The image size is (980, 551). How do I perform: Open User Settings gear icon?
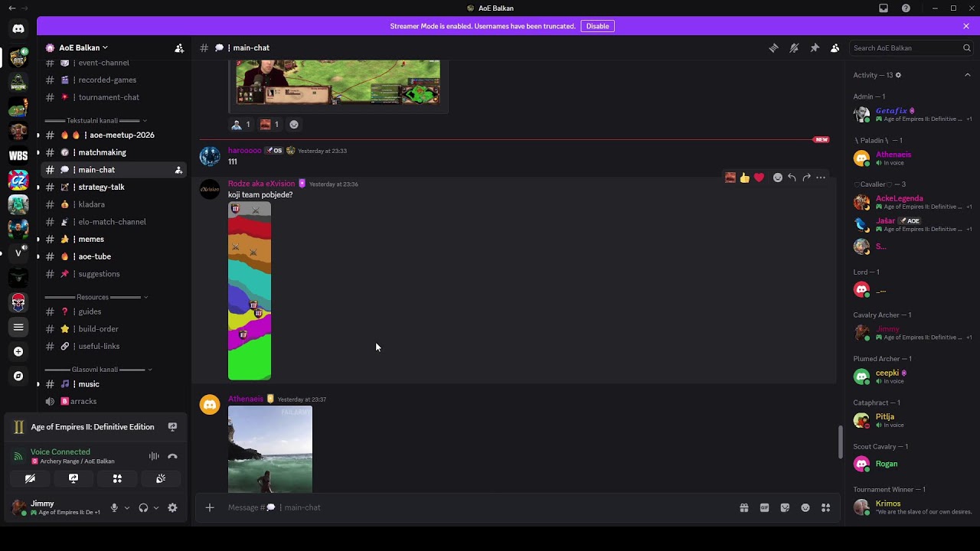[172, 507]
